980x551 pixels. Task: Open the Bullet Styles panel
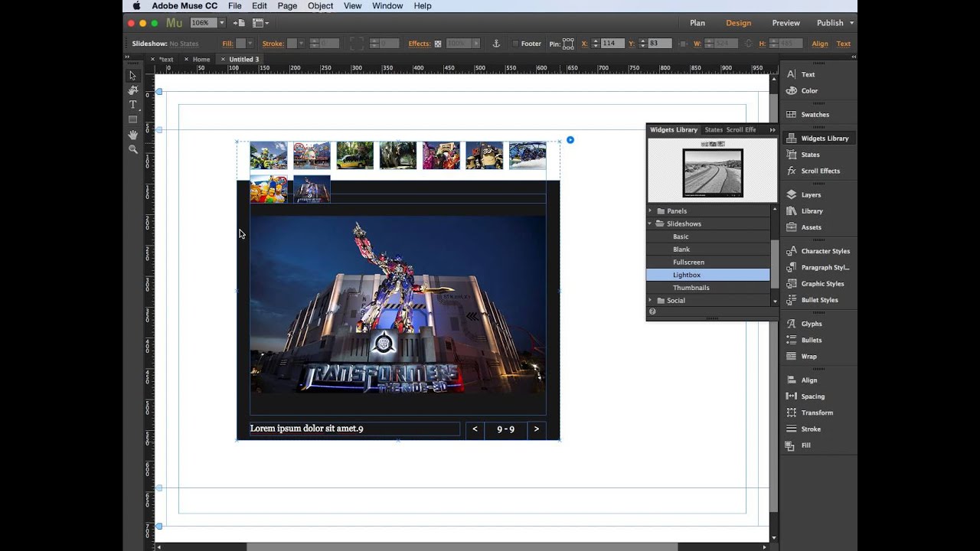point(812,300)
